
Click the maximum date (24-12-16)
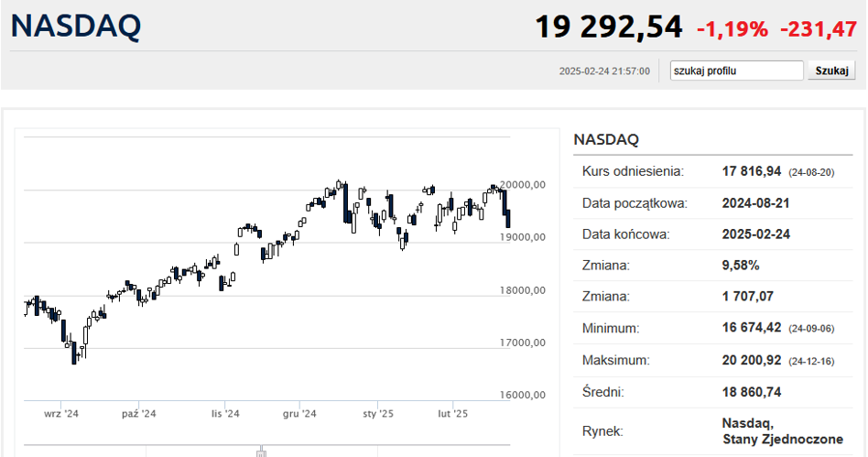811,361
